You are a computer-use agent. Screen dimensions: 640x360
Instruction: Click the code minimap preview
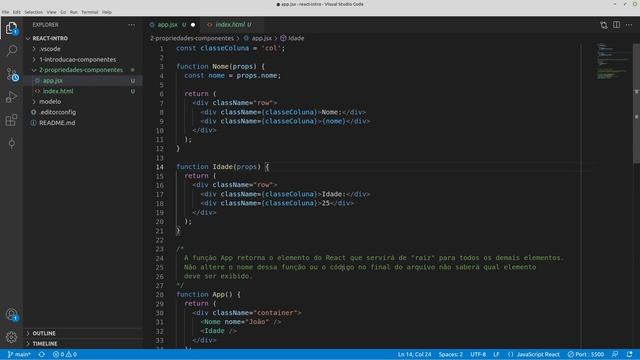(x=612, y=61)
